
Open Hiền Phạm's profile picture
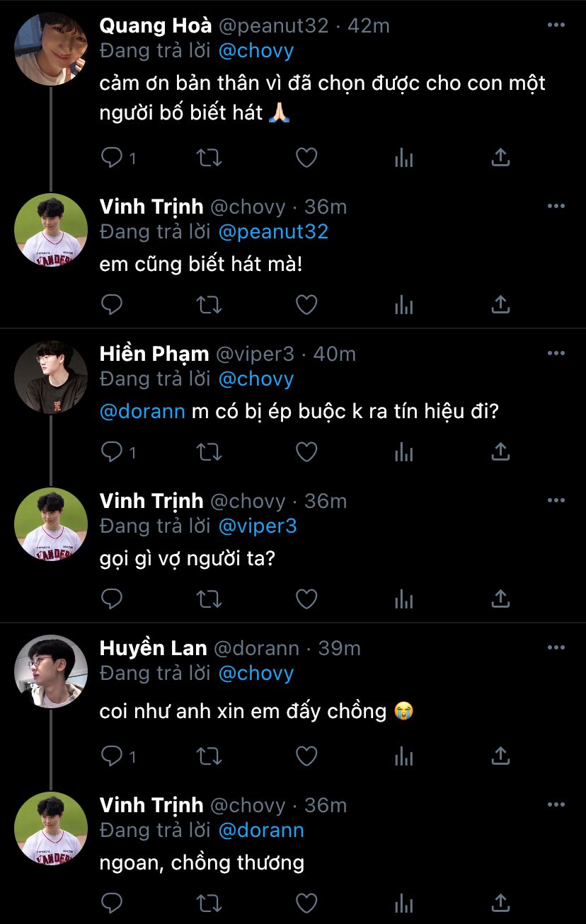click(51, 377)
